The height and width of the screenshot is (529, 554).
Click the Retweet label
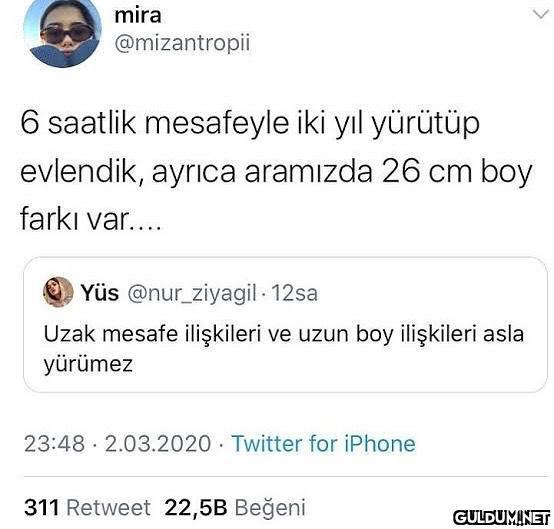[108, 508]
